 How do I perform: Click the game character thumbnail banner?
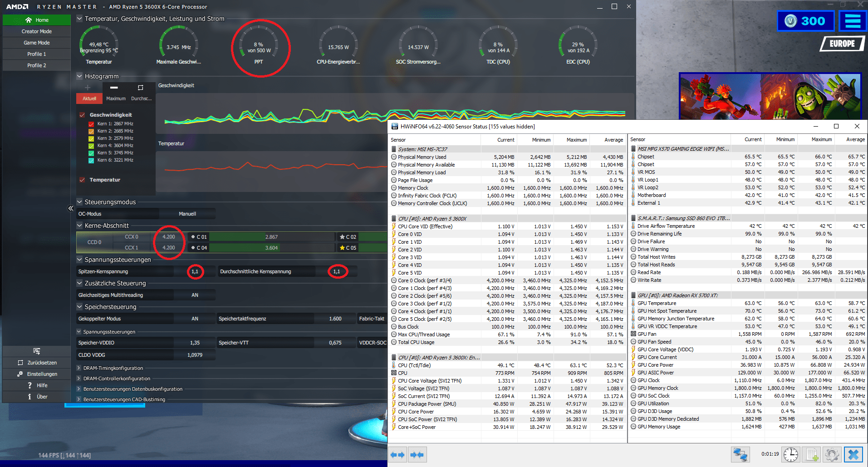click(x=770, y=97)
